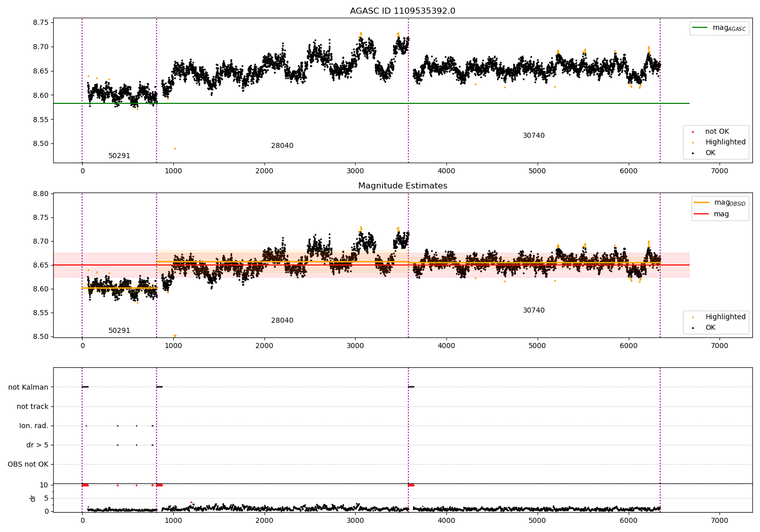
Task: Click the 'Ion. rad.' axis label
Action: click(x=34, y=426)
